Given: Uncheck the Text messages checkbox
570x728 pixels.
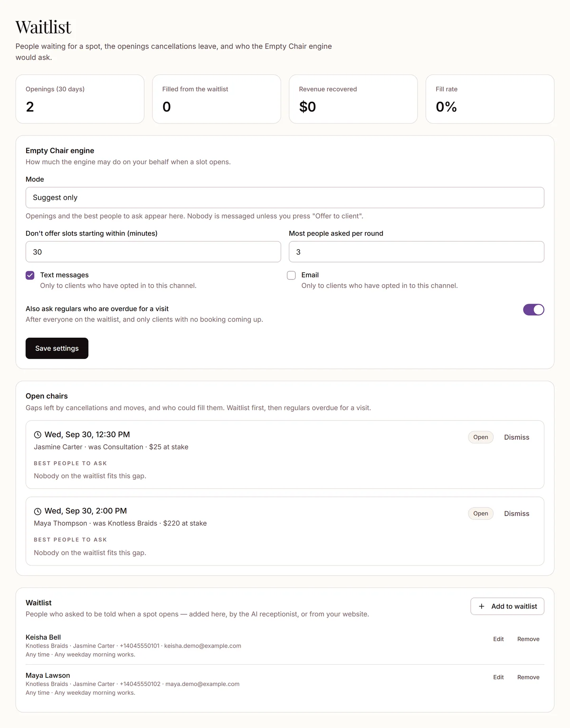Looking at the screenshot, I should point(30,276).
